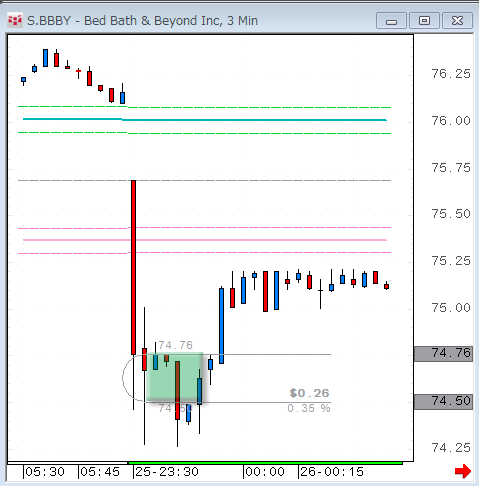479x486 pixels.
Task: Click the 74.76 label above green box
Action: (176, 345)
